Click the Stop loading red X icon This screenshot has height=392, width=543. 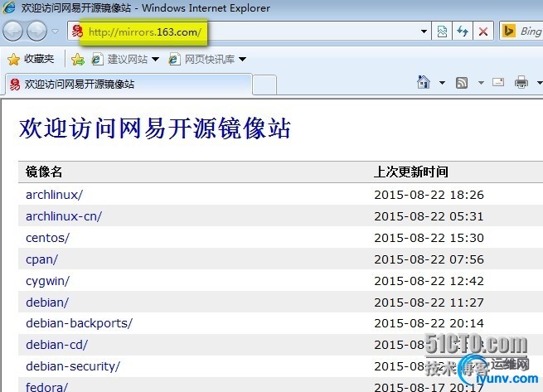tap(483, 31)
